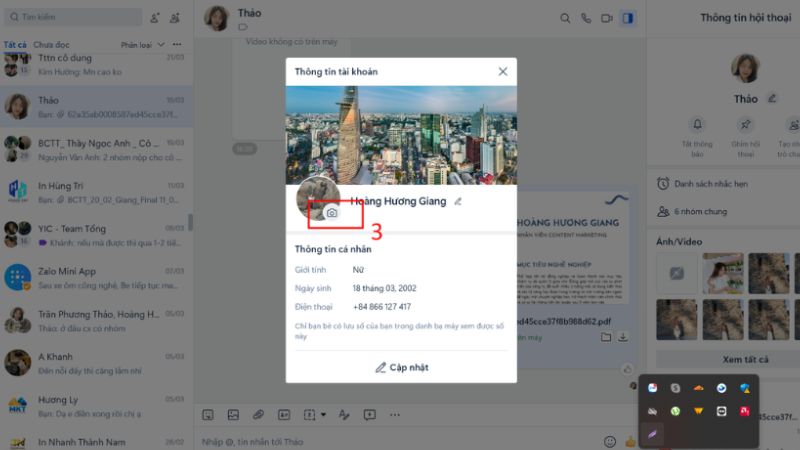Open the more options dots beside Phân loại
The image size is (800, 450).
[177, 44]
